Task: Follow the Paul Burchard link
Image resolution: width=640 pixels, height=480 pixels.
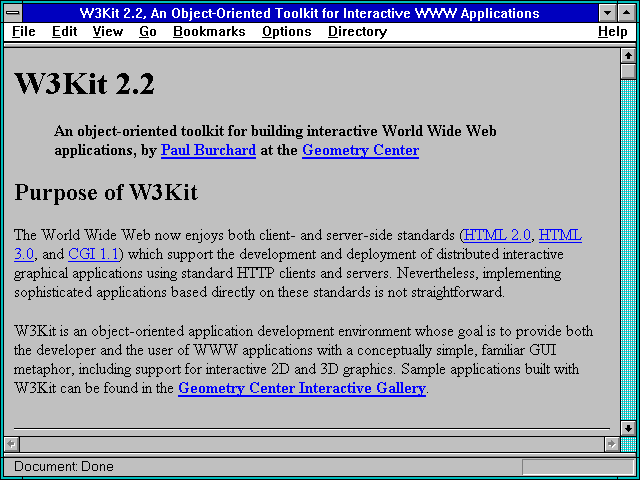Action: pyautogui.click(x=209, y=150)
